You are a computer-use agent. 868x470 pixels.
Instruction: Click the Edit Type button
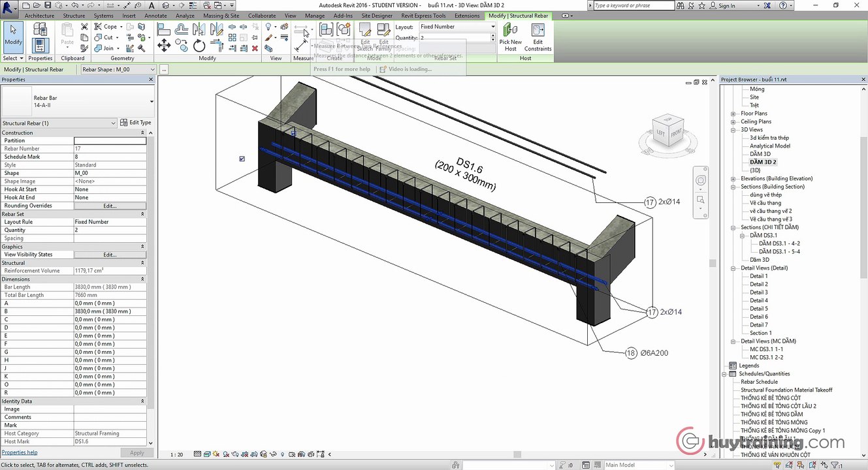(136, 123)
